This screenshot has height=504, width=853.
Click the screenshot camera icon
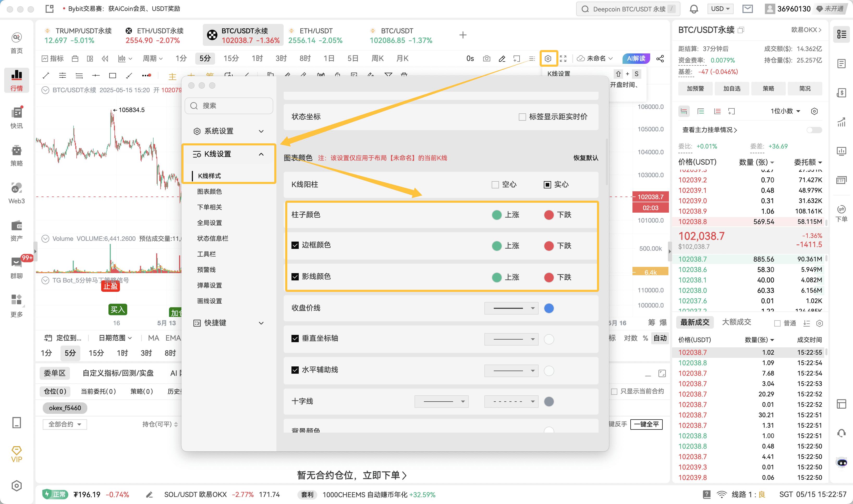(x=486, y=58)
